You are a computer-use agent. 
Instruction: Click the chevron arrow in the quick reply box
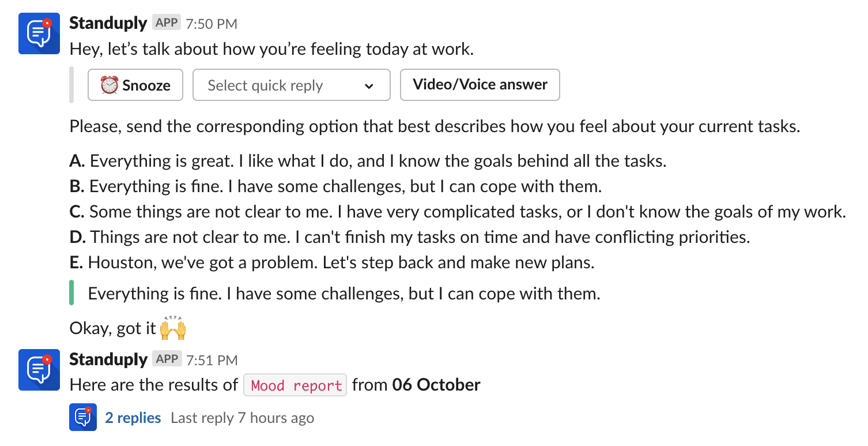pos(369,86)
